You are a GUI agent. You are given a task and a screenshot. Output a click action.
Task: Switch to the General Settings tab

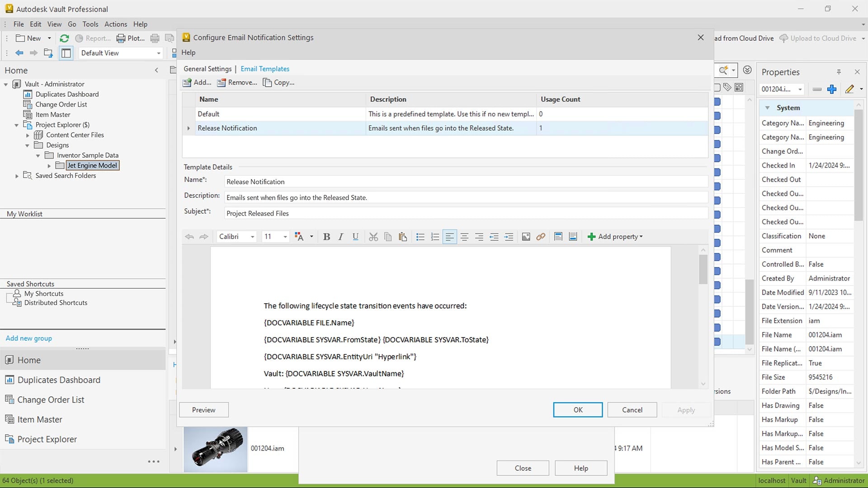(208, 69)
